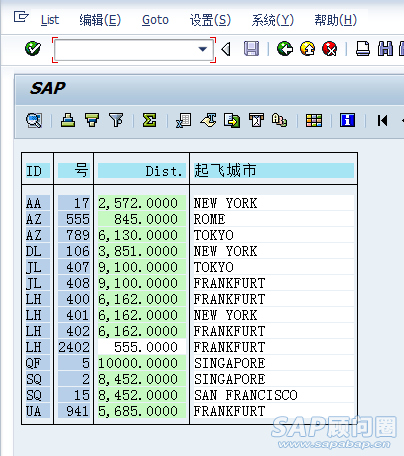Click the yellow Exit arrow icon
The image size is (404, 456).
[308, 49]
